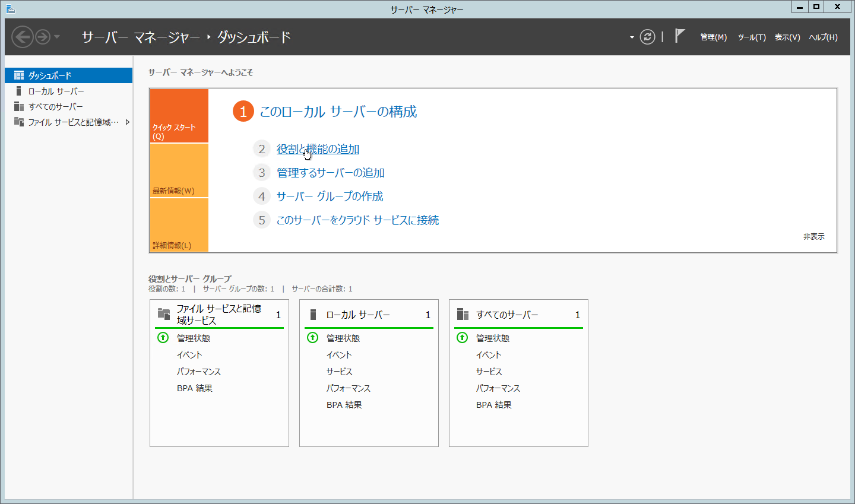Expand the ファイル サービスと記憶域 sidebar arrow

127,122
